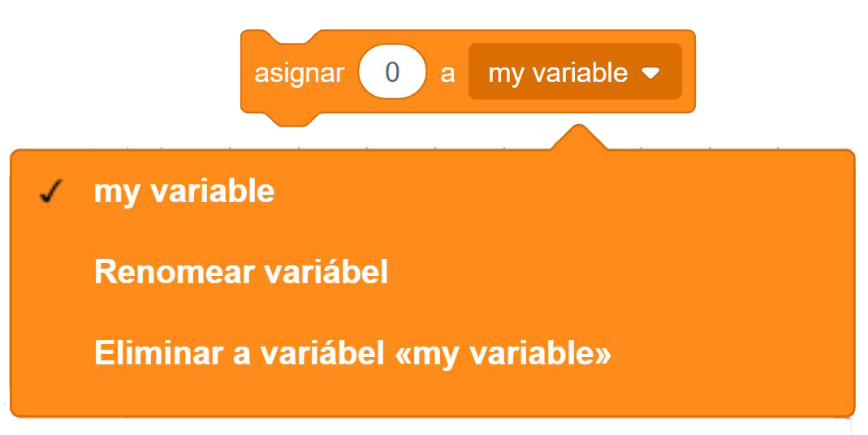Click the right end of the asignar block
The width and height of the screenshot is (868, 435).
pyautogui.click(x=689, y=73)
